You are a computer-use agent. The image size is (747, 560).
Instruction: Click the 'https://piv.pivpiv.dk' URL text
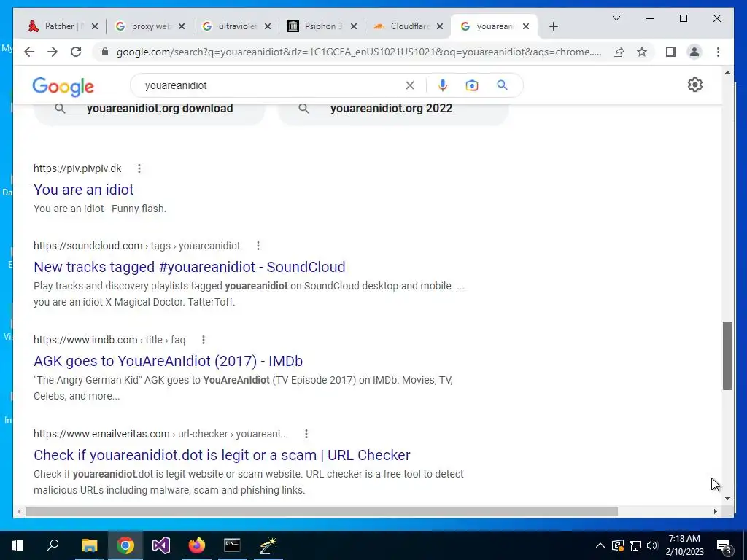click(77, 168)
